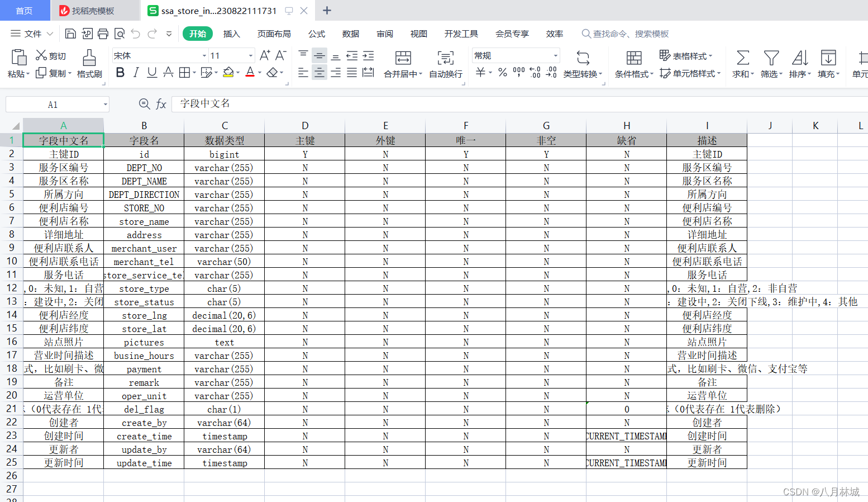Open the 文件 file menu
The height and width of the screenshot is (502, 868).
coord(32,34)
